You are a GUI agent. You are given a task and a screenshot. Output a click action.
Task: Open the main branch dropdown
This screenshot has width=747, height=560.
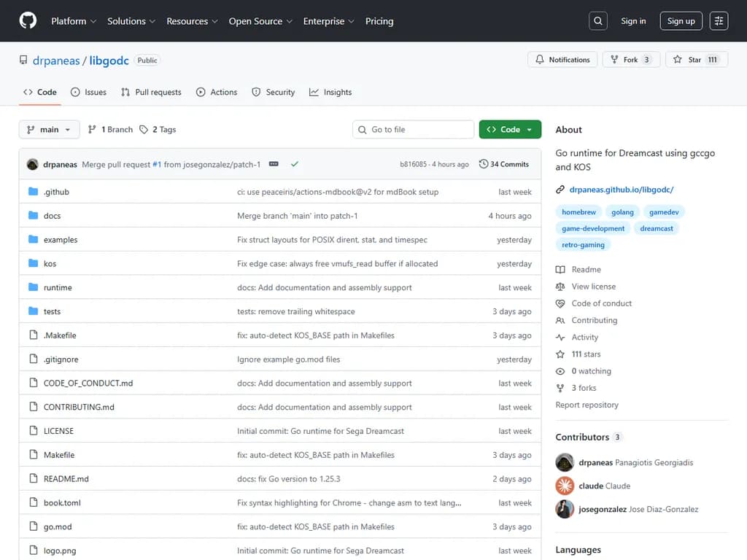(49, 130)
